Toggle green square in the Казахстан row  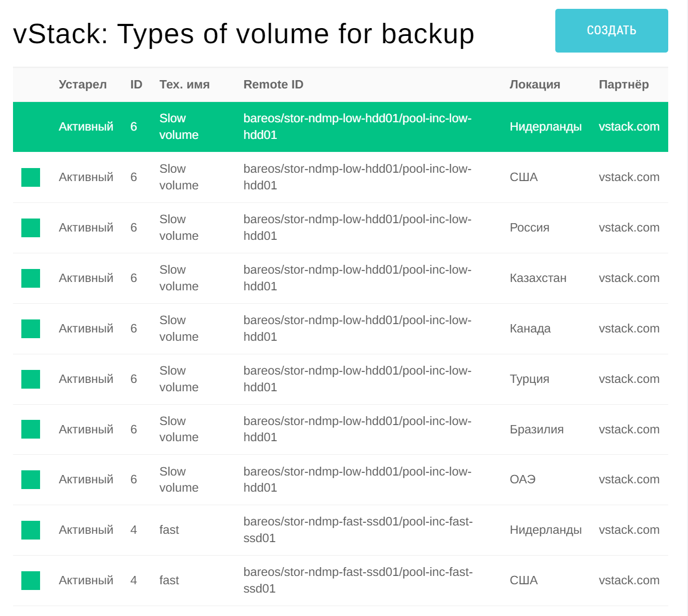click(31, 278)
